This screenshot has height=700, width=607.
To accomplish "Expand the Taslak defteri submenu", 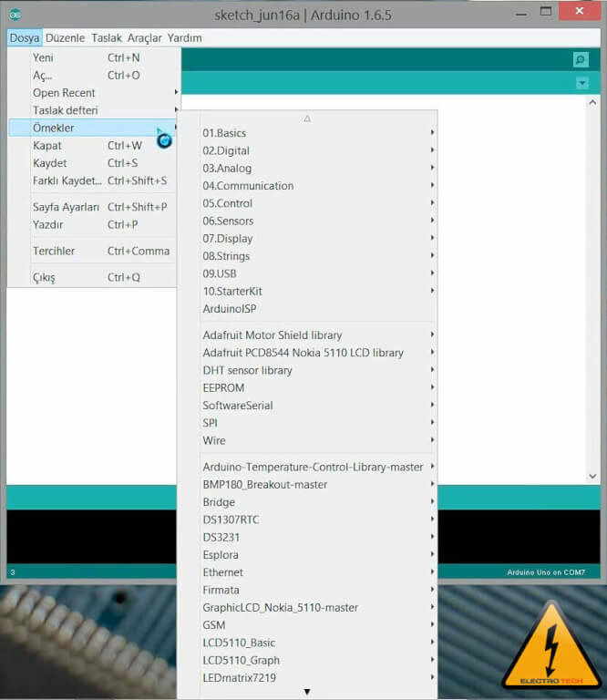I will [x=92, y=110].
